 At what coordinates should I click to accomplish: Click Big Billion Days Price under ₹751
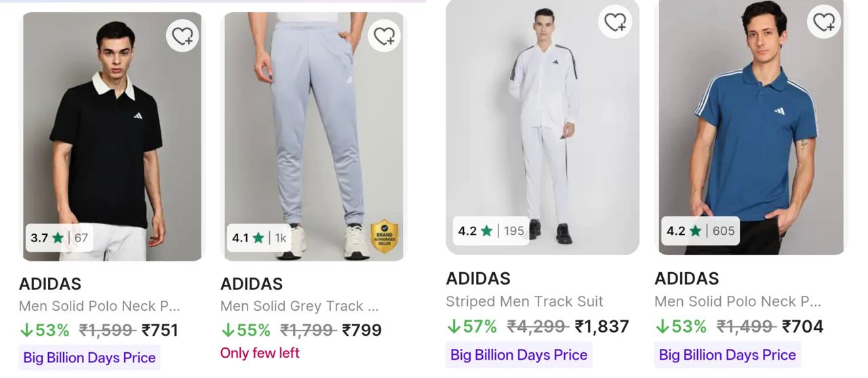pos(90,358)
